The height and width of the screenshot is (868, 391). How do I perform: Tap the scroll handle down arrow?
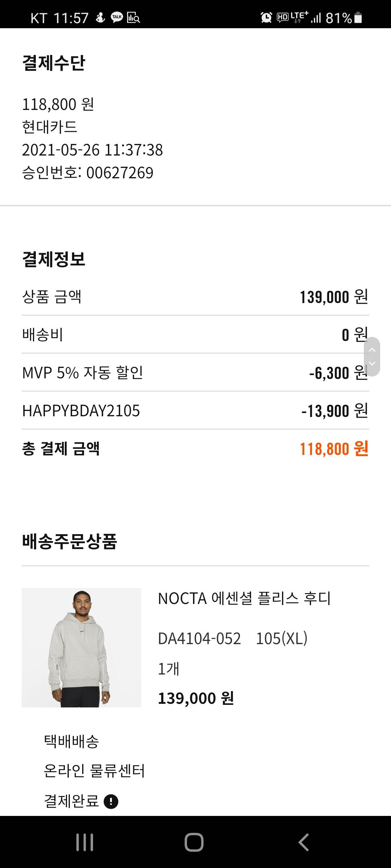click(372, 363)
